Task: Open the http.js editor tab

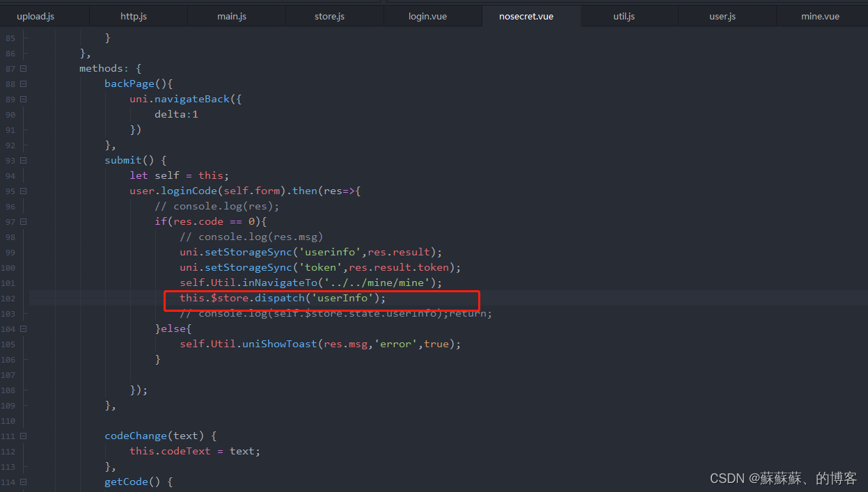Action: point(134,16)
